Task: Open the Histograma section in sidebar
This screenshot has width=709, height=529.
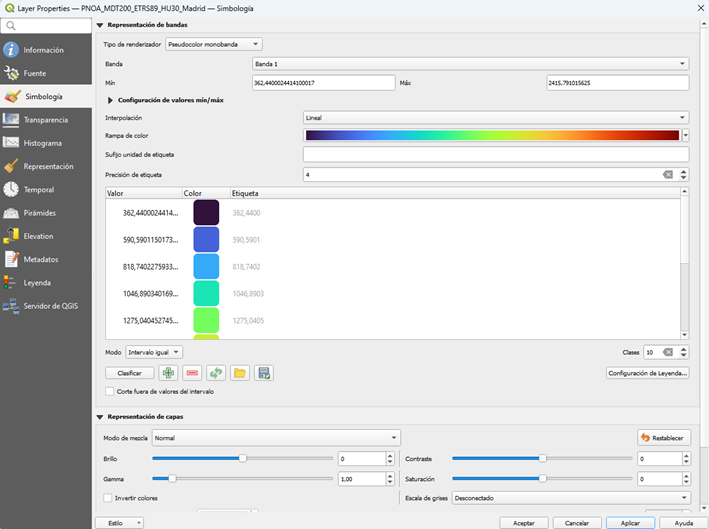Action: [43, 143]
